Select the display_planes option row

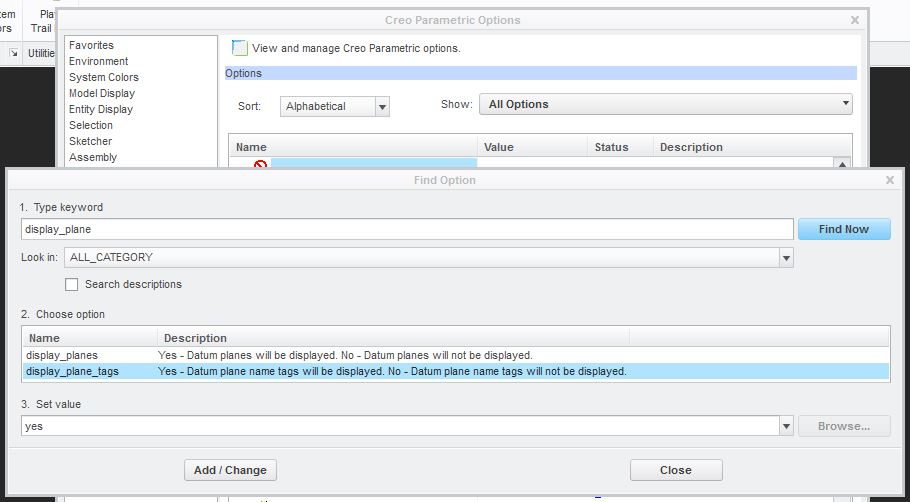coord(456,355)
